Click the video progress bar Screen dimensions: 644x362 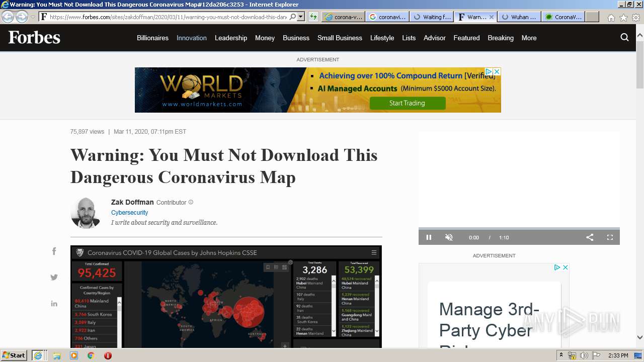click(x=519, y=228)
